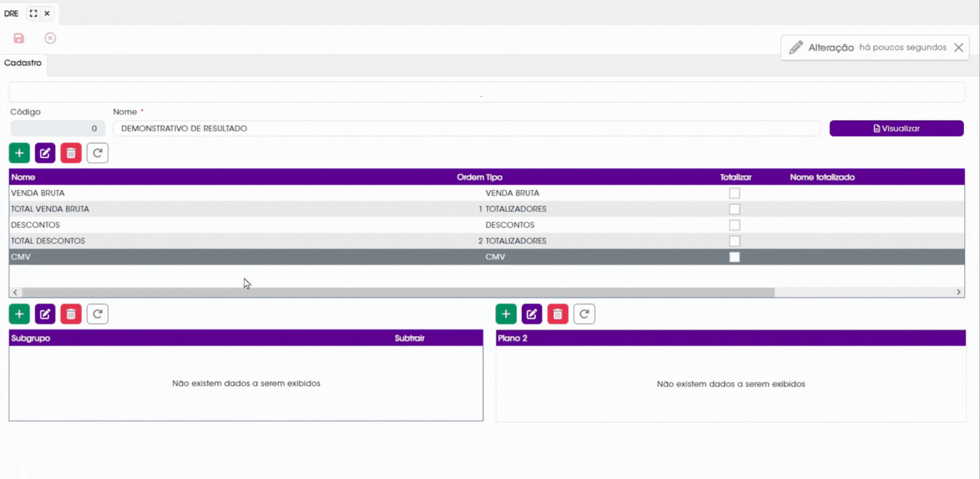The image size is (980, 479).
Task: Click TOTALIZADORES type in TOTAL VENDA BRUTA row
Action: (x=516, y=209)
